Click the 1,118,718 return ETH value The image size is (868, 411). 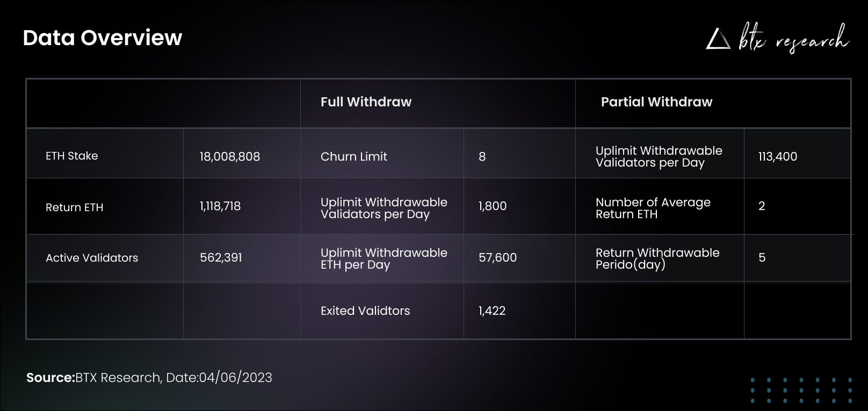tap(220, 206)
